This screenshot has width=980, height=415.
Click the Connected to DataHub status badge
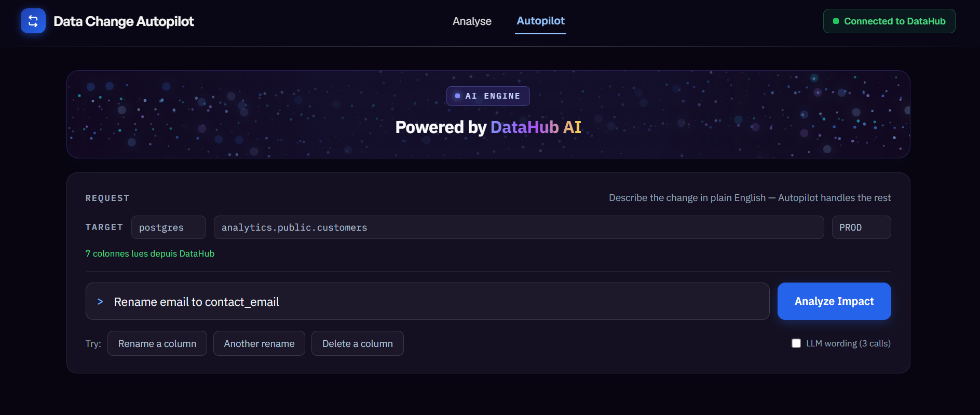pos(889,21)
